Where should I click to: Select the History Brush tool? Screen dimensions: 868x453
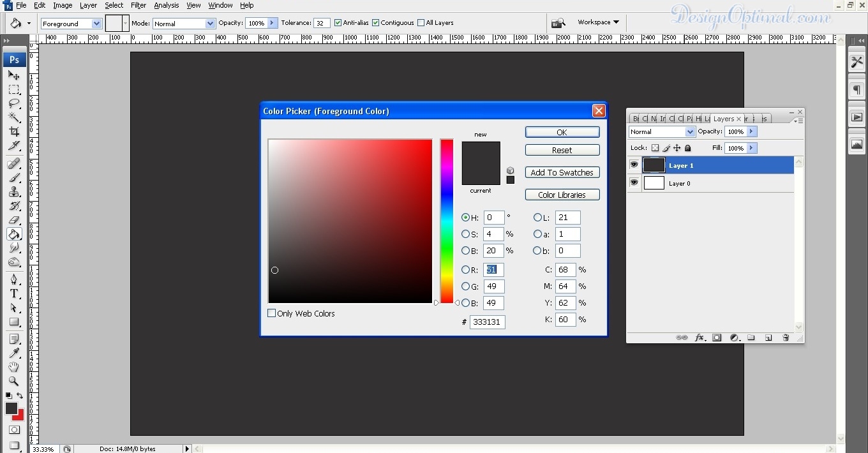pyautogui.click(x=14, y=206)
